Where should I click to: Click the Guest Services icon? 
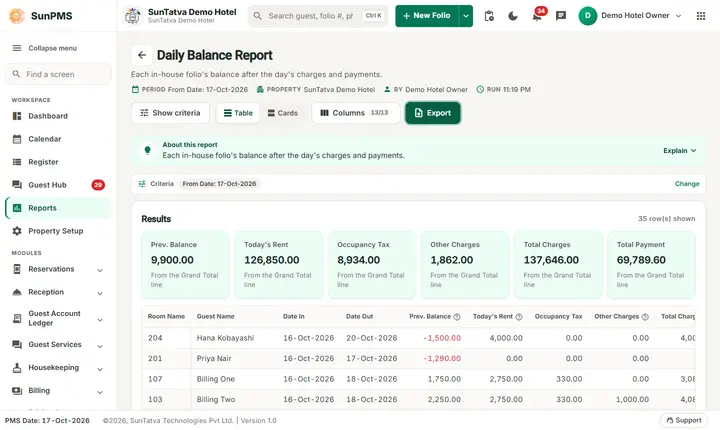pos(17,344)
